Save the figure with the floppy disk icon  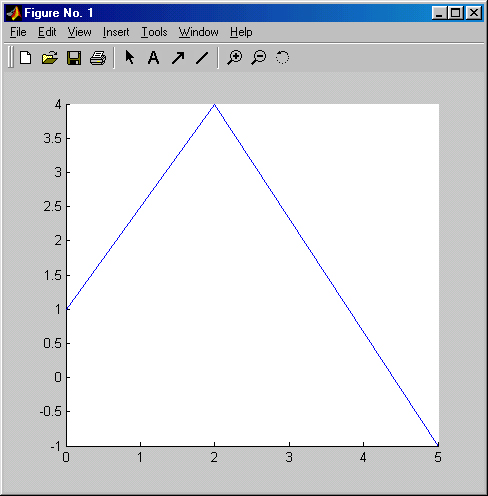click(74, 58)
